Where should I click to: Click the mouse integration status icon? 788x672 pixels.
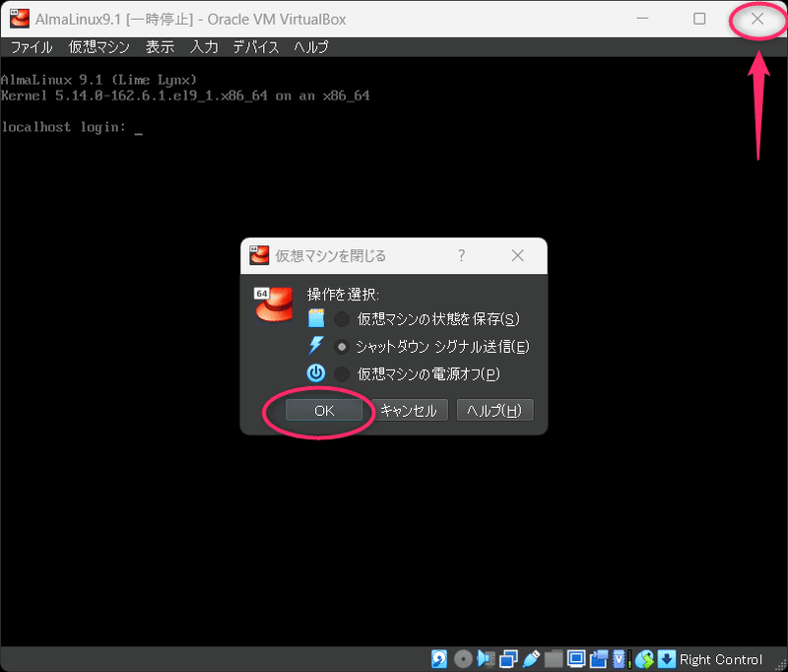(x=644, y=658)
